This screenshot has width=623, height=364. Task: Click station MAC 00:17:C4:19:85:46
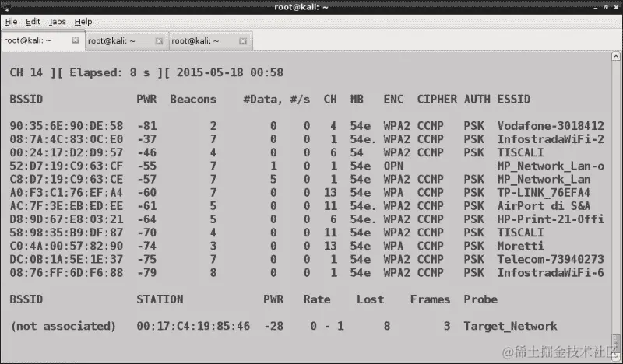click(x=193, y=326)
